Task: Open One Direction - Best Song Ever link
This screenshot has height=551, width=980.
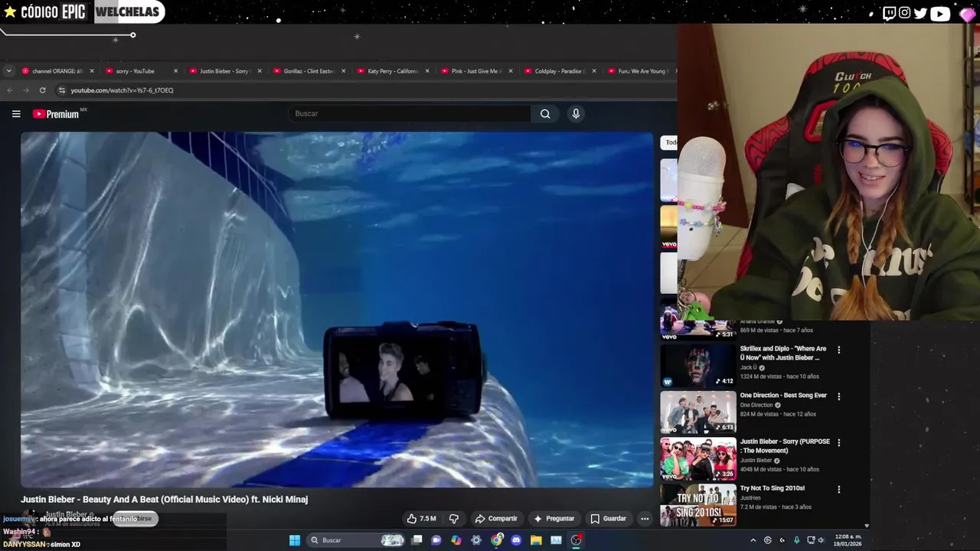Action: click(783, 396)
